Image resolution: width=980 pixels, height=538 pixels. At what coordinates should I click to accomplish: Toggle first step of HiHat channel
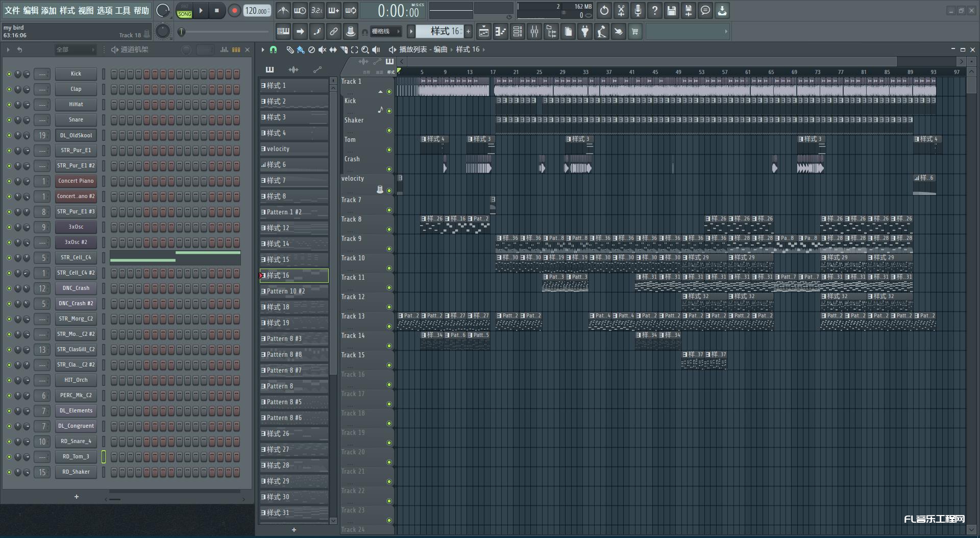coord(114,104)
